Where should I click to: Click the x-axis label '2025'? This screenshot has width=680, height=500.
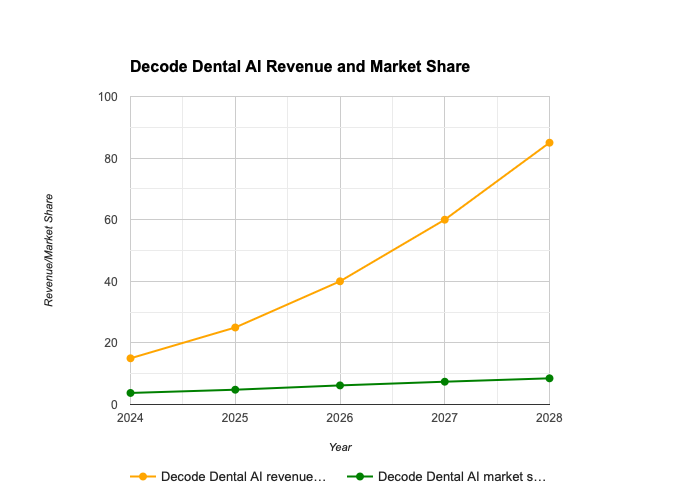(235, 418)
